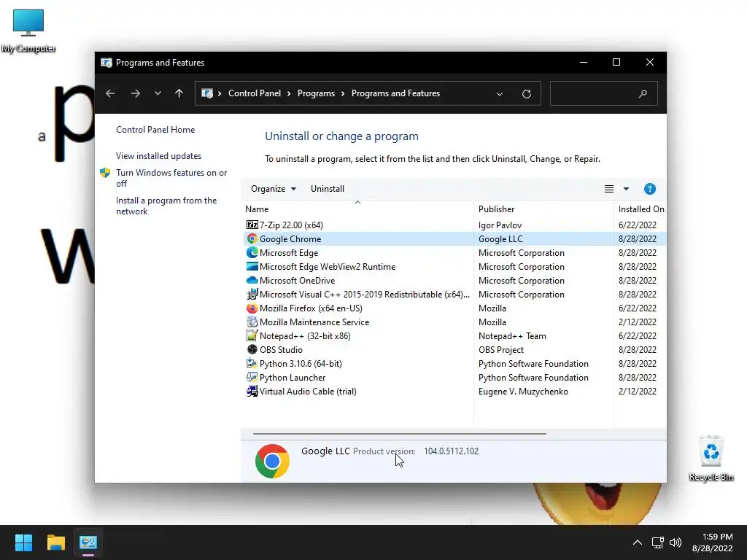Click the Python Launcher icon

point(252,377)
